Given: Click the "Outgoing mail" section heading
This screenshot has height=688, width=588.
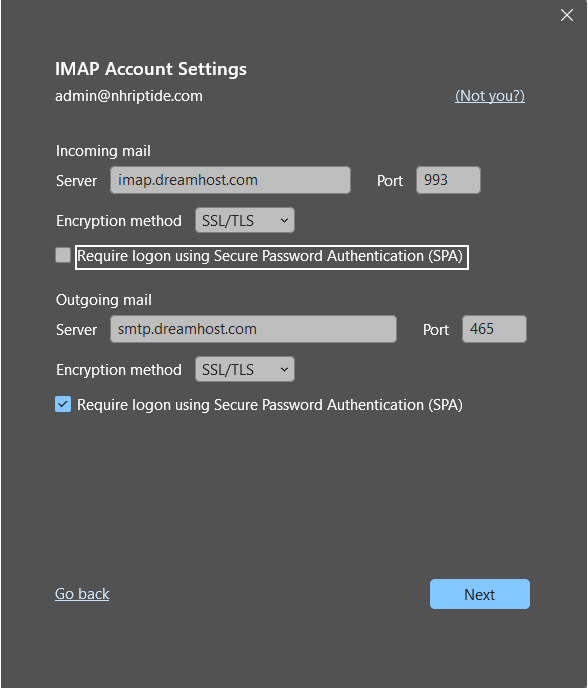Looking at the screenshot, I should click(x=104, y=300).
